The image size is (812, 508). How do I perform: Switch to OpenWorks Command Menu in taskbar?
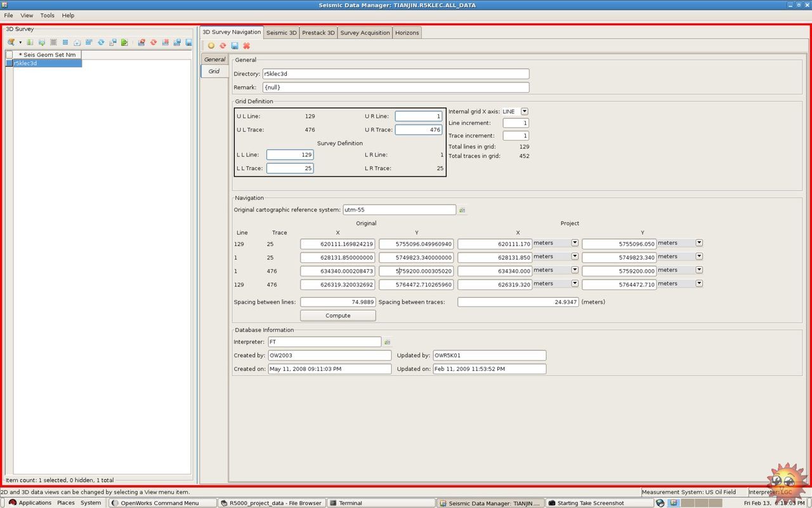tap(163, 503)
